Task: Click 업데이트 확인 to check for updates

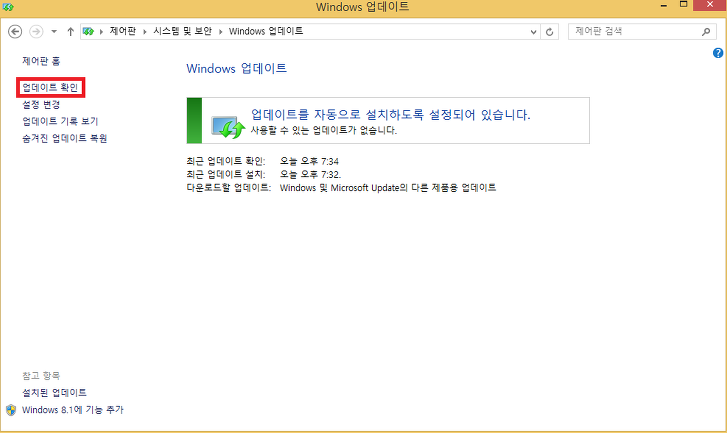Action: [50, 88]
